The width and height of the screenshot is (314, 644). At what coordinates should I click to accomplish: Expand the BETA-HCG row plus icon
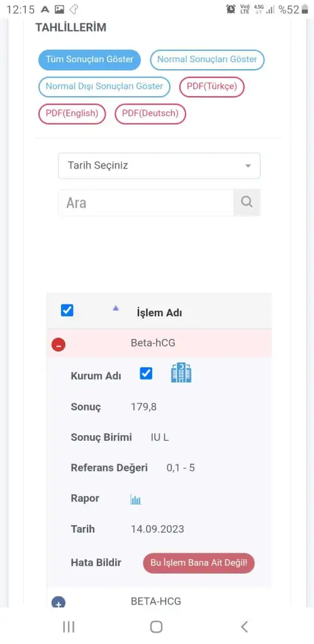[59, 602]
